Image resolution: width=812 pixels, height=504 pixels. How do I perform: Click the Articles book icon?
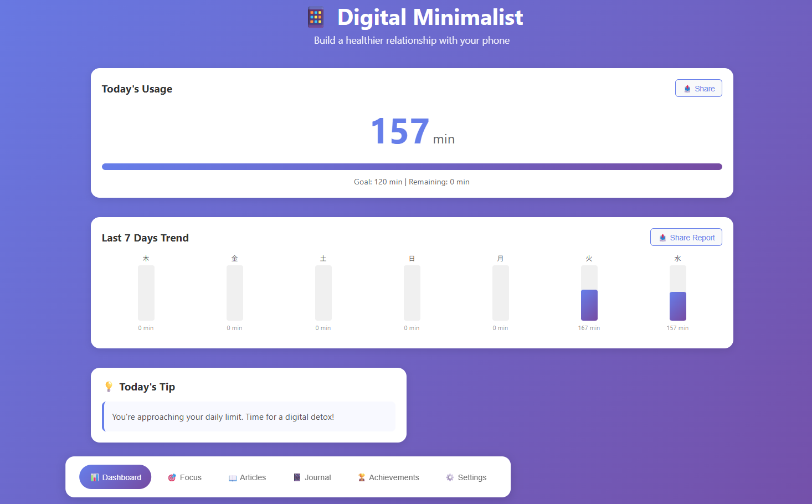tap(232, 477)
